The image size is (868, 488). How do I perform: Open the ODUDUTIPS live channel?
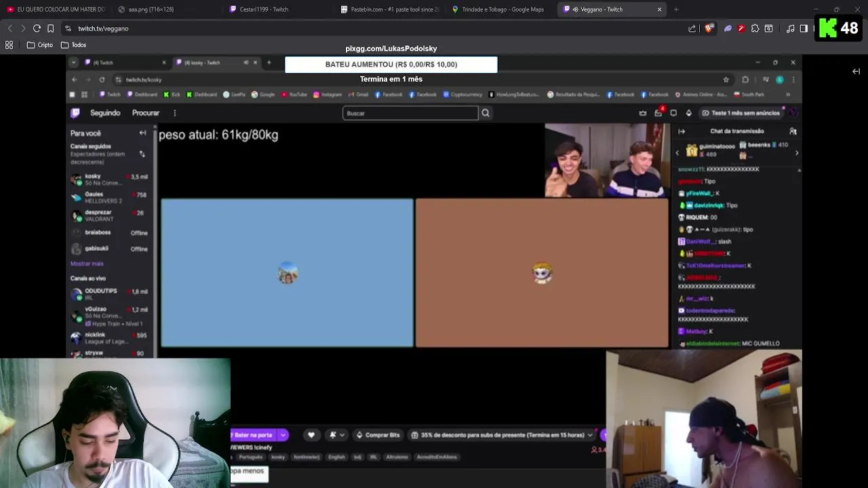[x=109, y=294]
